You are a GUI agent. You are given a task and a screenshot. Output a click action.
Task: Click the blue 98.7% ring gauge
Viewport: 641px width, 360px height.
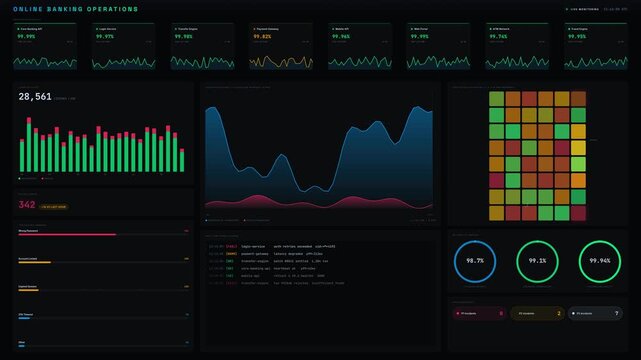(x=475, y=262)
